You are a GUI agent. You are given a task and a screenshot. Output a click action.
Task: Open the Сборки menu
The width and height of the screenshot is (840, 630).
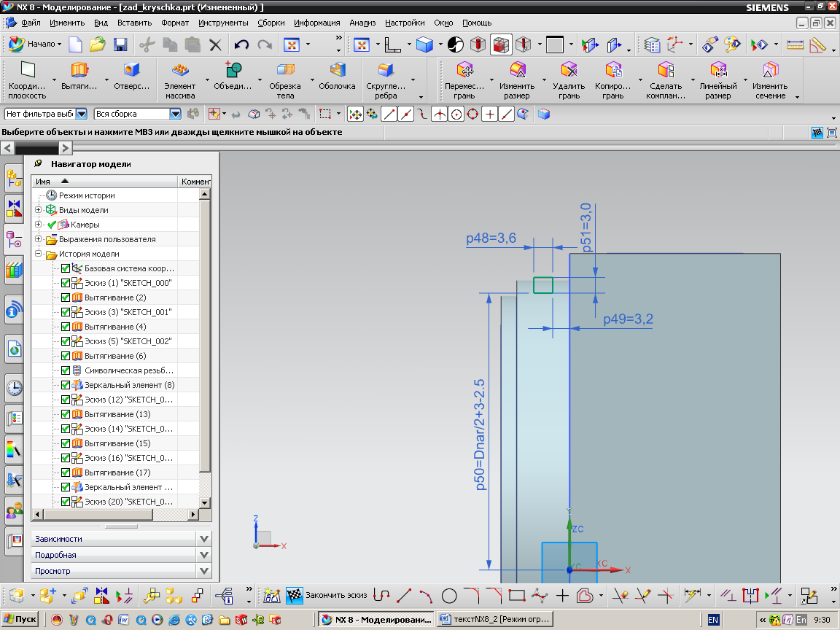271,23
